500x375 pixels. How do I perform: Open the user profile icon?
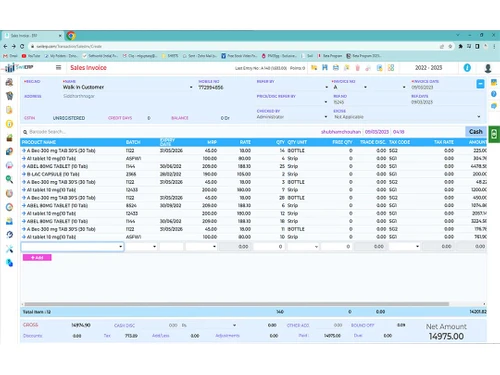click(x=488, y=68)
